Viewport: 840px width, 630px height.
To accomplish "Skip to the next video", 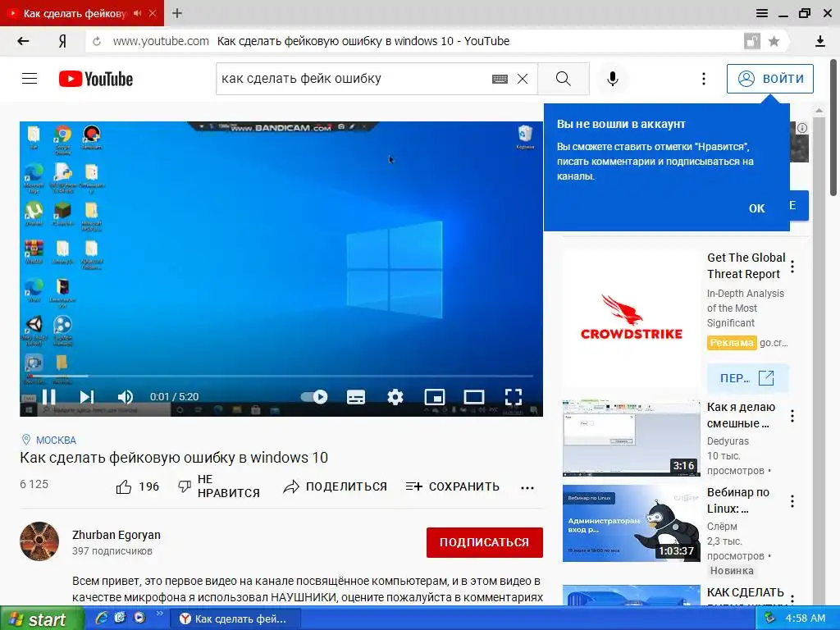I will (87, 396).
